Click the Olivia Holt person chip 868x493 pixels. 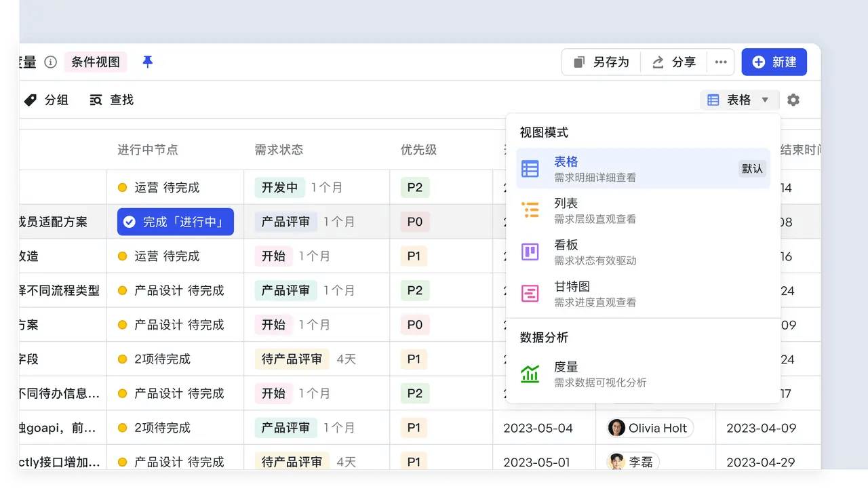[650, 428]
